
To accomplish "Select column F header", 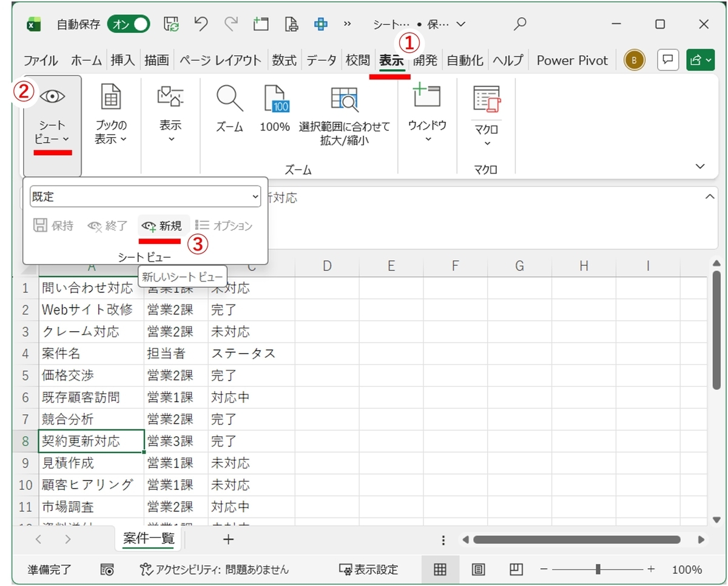I will pos(456,266).
